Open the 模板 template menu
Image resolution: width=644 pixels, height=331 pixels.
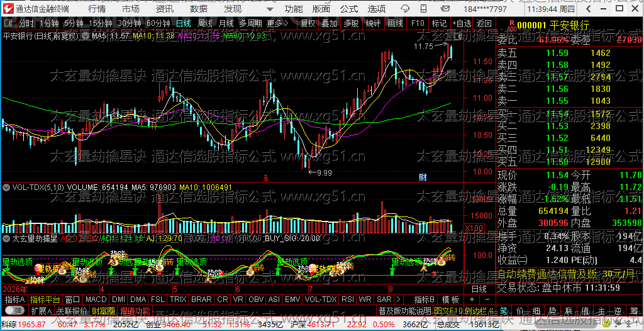pos(450,300)
